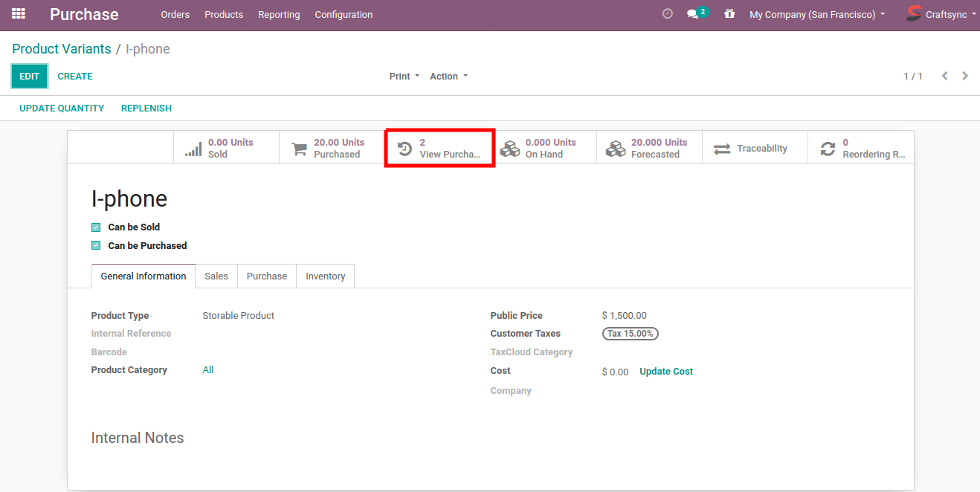Image resolution: width=980 pixels, height=492 pixels.
Task: Click the EDIT button
Action: (29, 77)
